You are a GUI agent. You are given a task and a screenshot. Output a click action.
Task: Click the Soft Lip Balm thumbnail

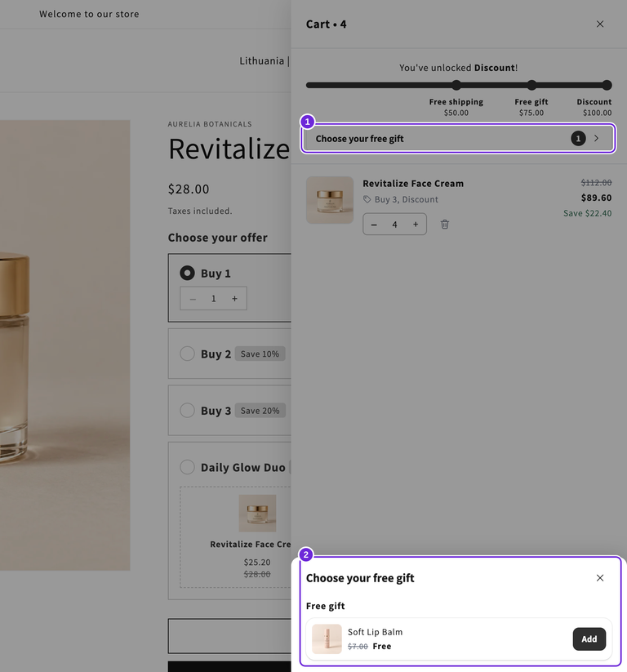click(x=327, y=639)
